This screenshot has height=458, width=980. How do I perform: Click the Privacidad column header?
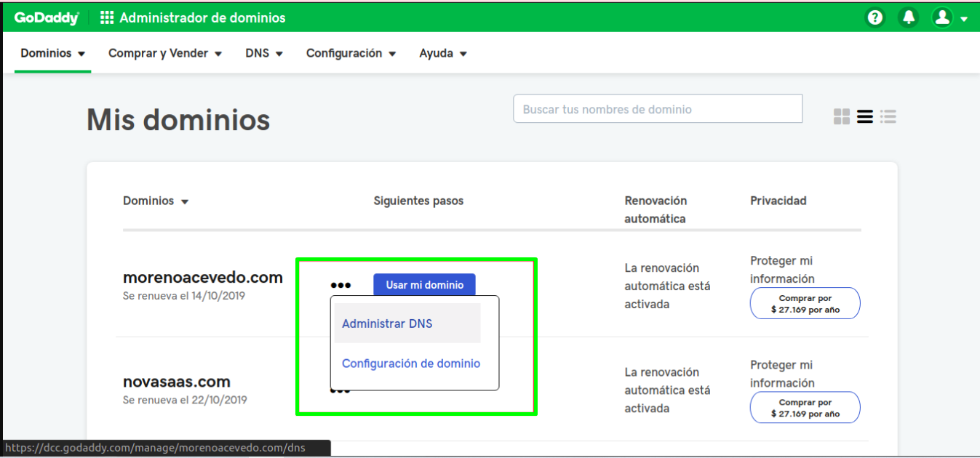778,201
